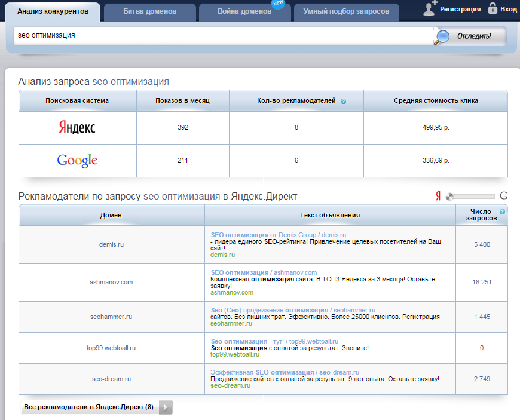
Task: Click Все рекламодатели в Яндекс.Директ (8) button
Action: 96,407
